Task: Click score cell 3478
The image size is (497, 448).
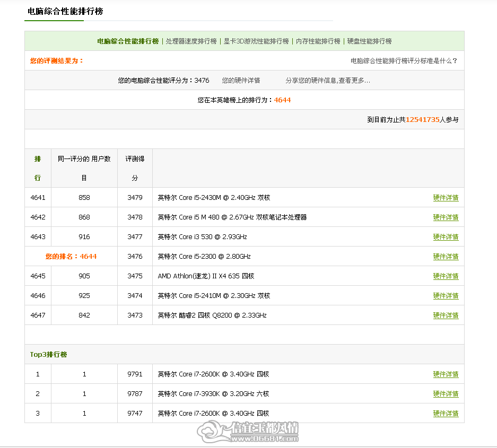Action: click(x=135, y=217)
